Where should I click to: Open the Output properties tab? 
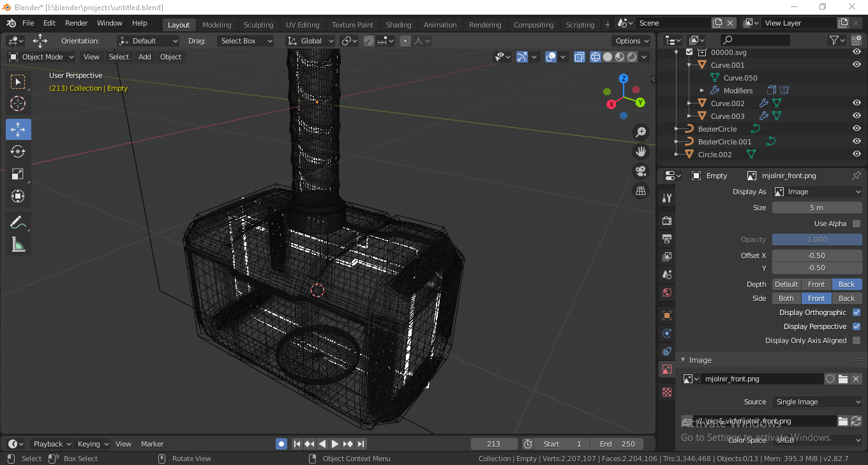pyautogui.click(x=667, y=239)
